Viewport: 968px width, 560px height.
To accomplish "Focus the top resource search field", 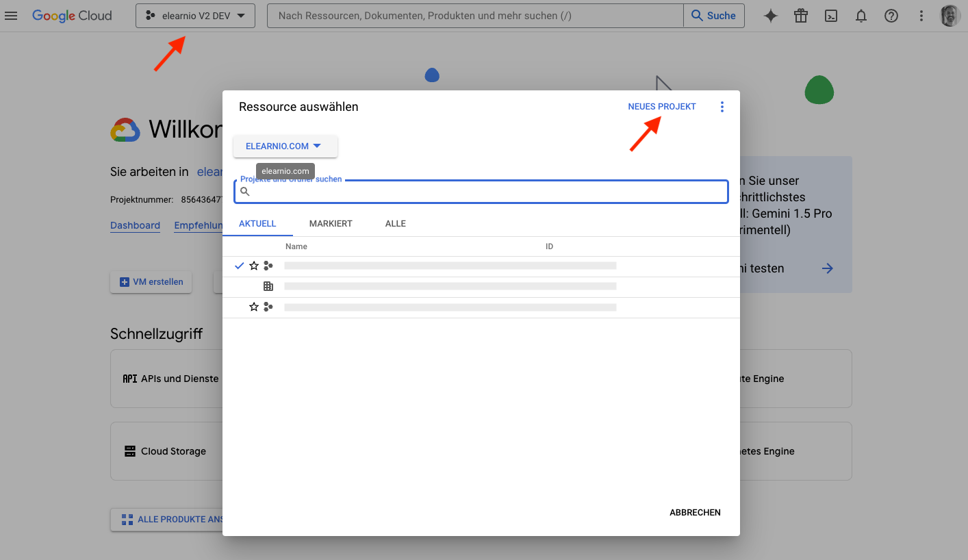I will 475,16.
